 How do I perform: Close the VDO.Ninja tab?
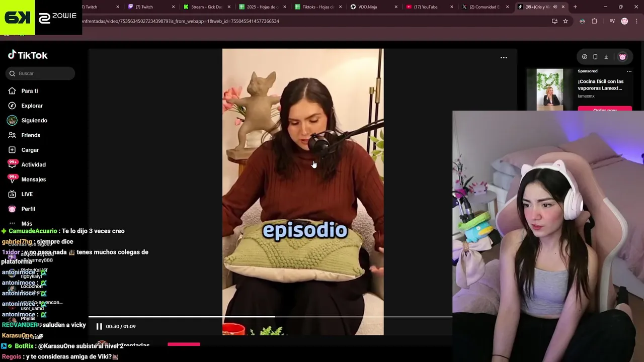click(395, 7)
